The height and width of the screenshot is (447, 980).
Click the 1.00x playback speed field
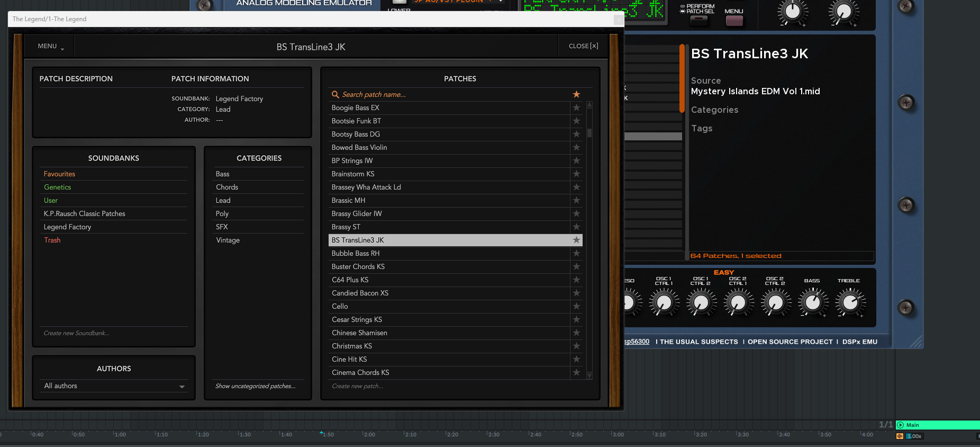coord(914,436)
